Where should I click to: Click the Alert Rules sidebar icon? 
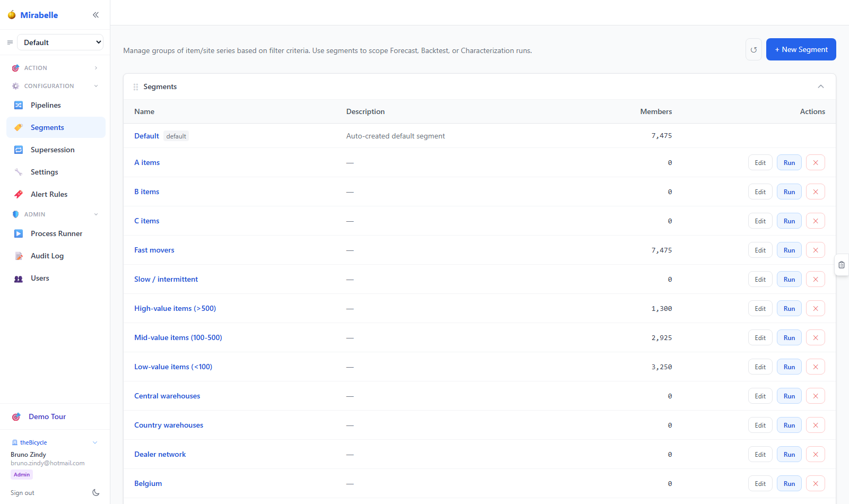coord(19,194)
